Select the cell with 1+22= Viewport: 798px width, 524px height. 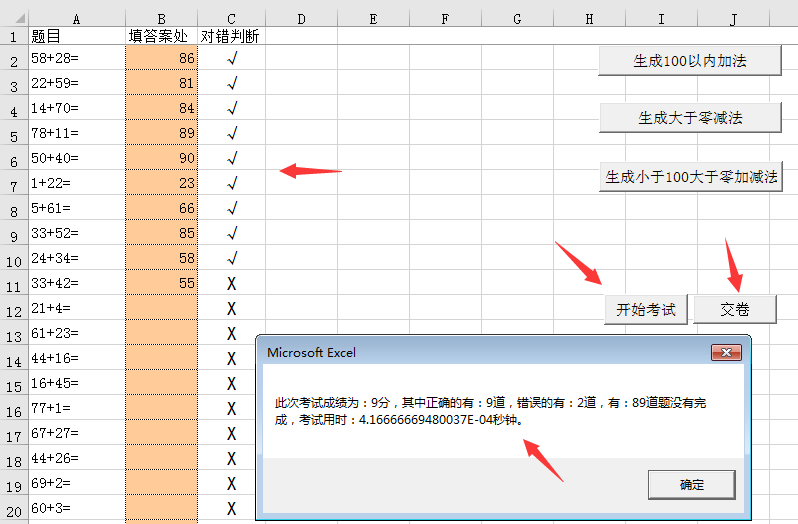point(77,183)
